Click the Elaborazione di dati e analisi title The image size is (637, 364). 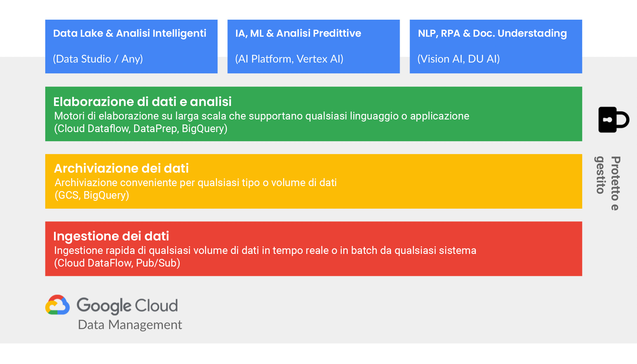point(142,102)
